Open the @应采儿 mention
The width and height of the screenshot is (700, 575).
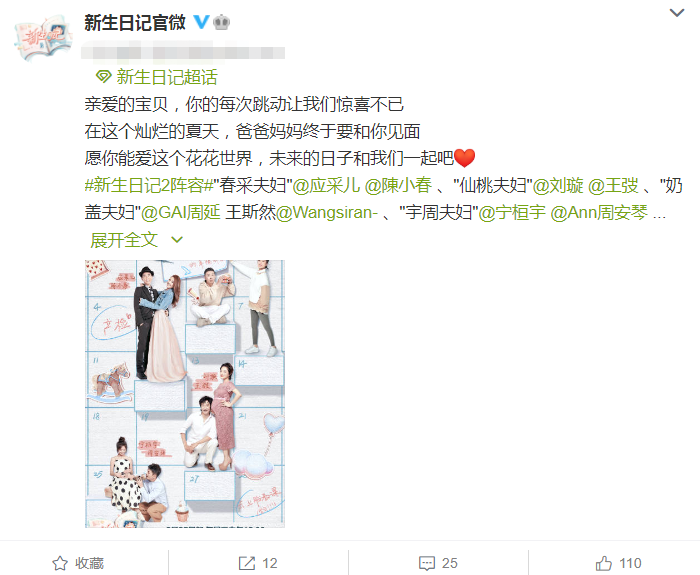(x=326, y=185)
